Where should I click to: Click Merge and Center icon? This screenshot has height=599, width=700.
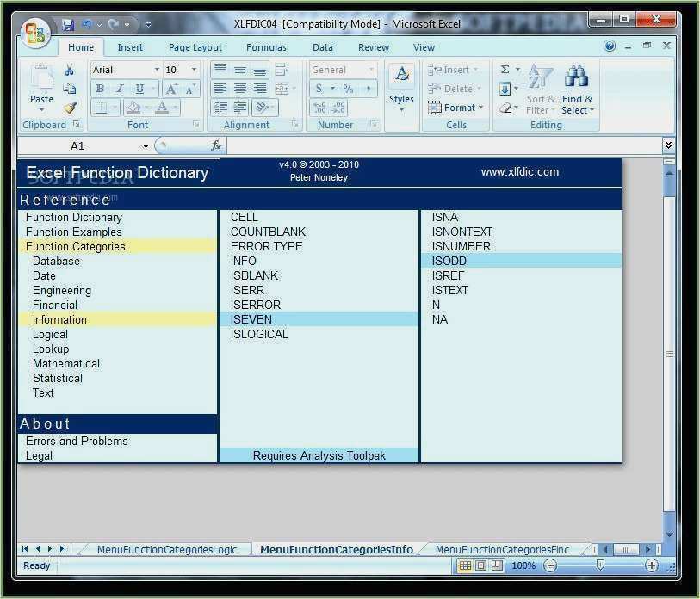282,89
